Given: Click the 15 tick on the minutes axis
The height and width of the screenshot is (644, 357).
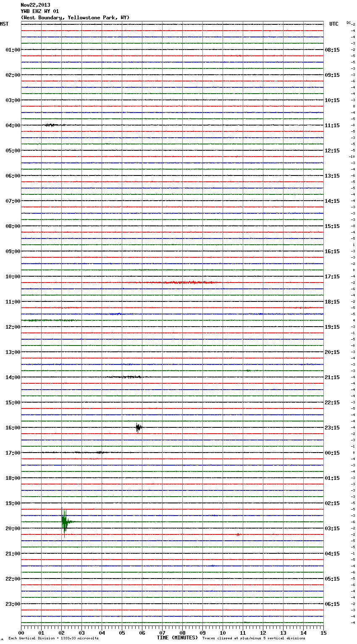Looking at the screenshot, I should click(323, 633).
